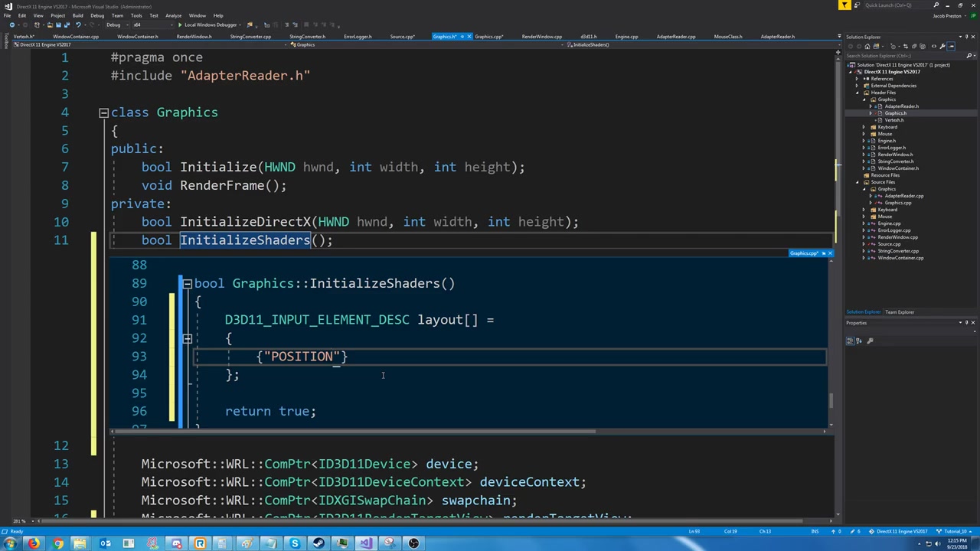Screen dimensions: 980x551
Task: Collapse Source Files folder in Solution Explorer
Action: pos(857,182)
